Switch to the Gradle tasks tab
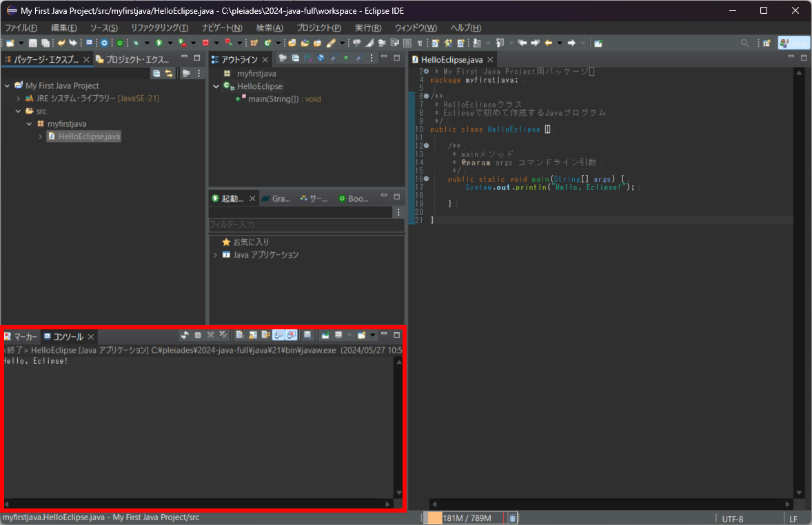Screen dimensions: 812x525 click(276, 198)
